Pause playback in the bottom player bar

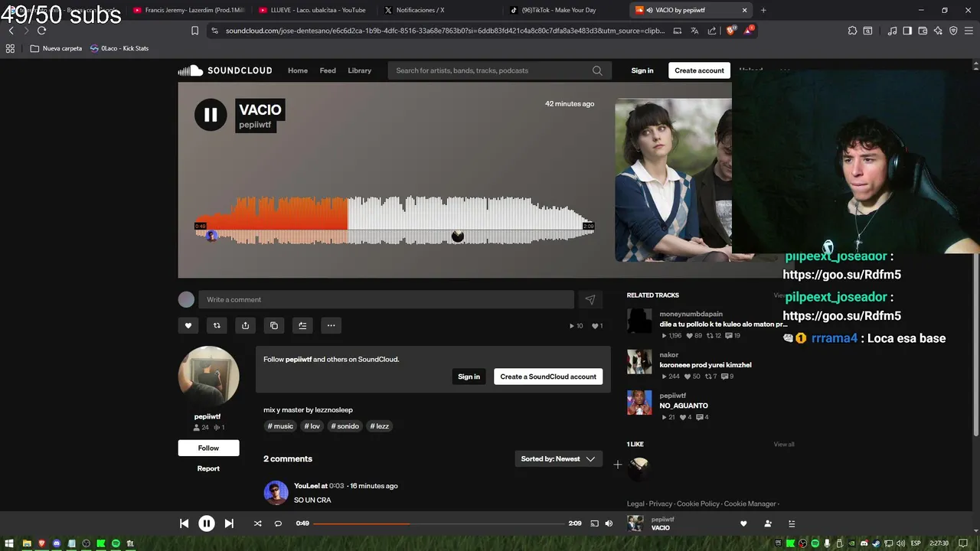tap(207, 523)
